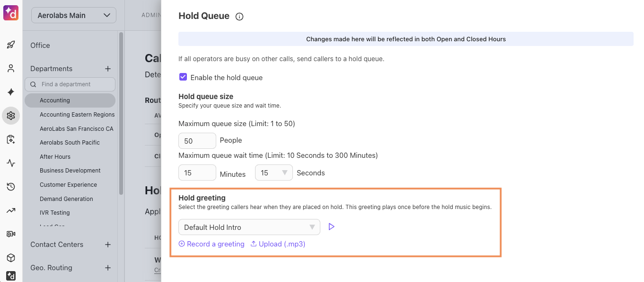Select the Customer Experience department
644x282 pixels.
pyautogui.click(x=68, y=185)
